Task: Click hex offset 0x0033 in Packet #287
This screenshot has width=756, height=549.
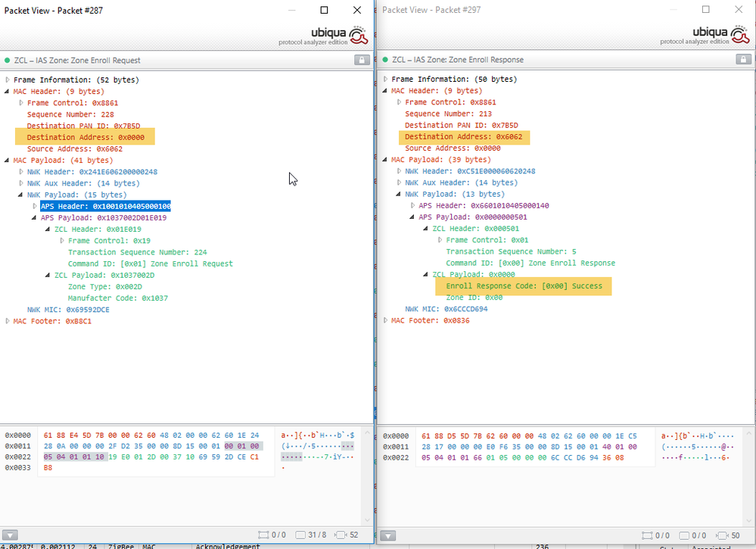Action: tap(18, 468)
